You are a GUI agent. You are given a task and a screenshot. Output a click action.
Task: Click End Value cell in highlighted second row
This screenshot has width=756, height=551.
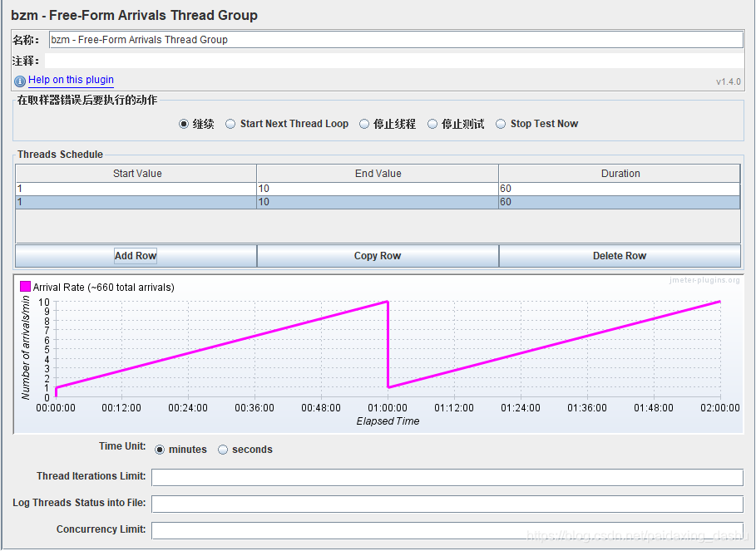point(378,202)
